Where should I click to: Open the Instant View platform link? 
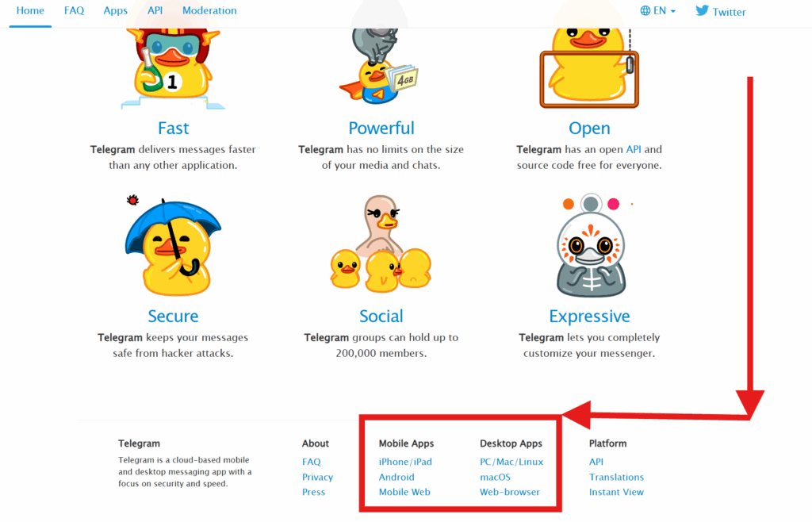pos(616,492)
